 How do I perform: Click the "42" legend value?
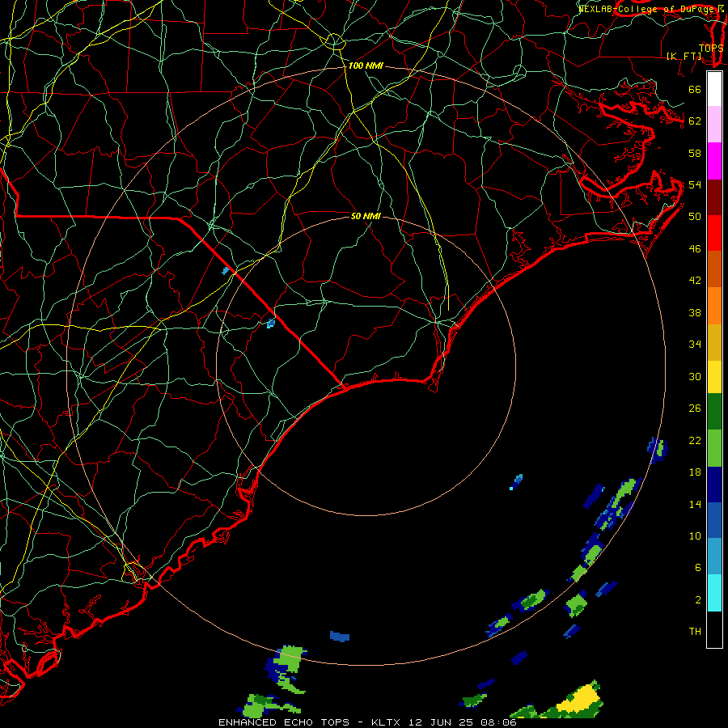pos(695,281)
